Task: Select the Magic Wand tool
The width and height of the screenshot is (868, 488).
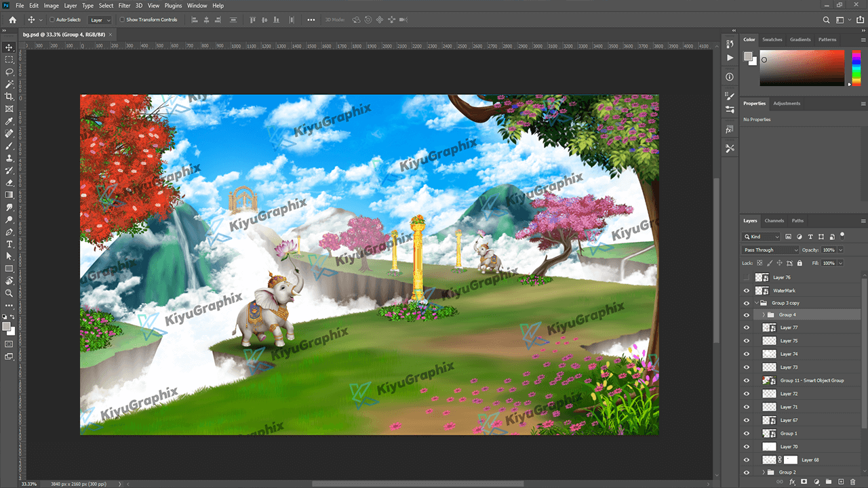Action: (9, 84)
